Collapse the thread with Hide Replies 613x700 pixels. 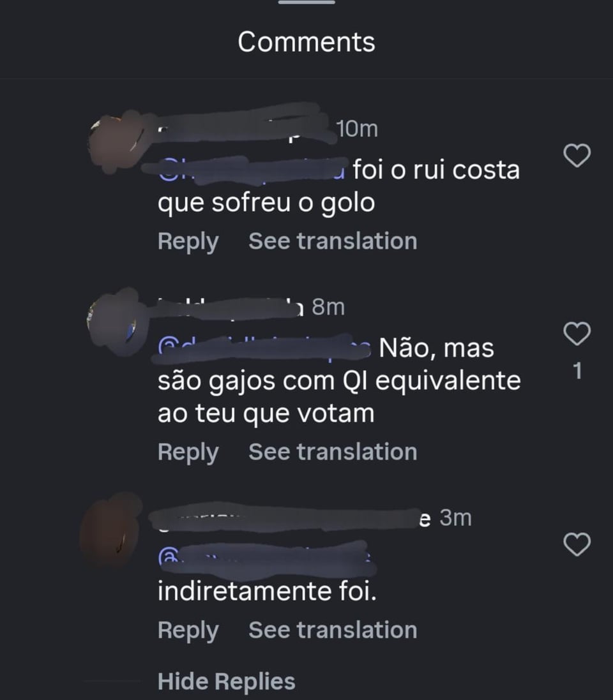coord(226,681)
